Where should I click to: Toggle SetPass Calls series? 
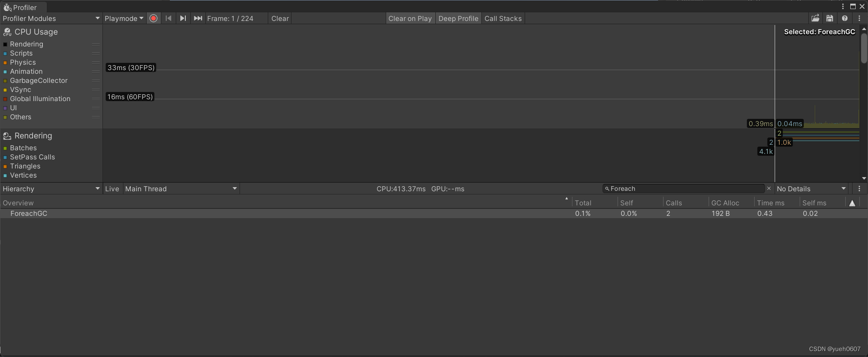[x=5, y=157]
